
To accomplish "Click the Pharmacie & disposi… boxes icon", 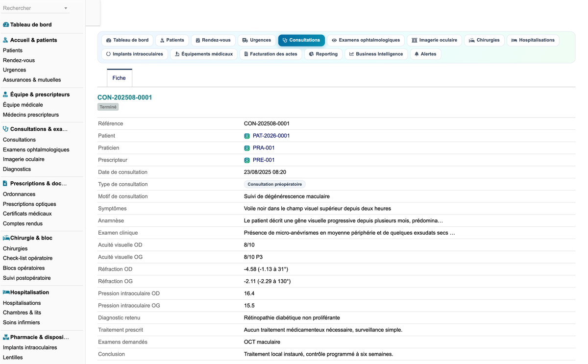I will pyautogui.click(x=6, y=337).
